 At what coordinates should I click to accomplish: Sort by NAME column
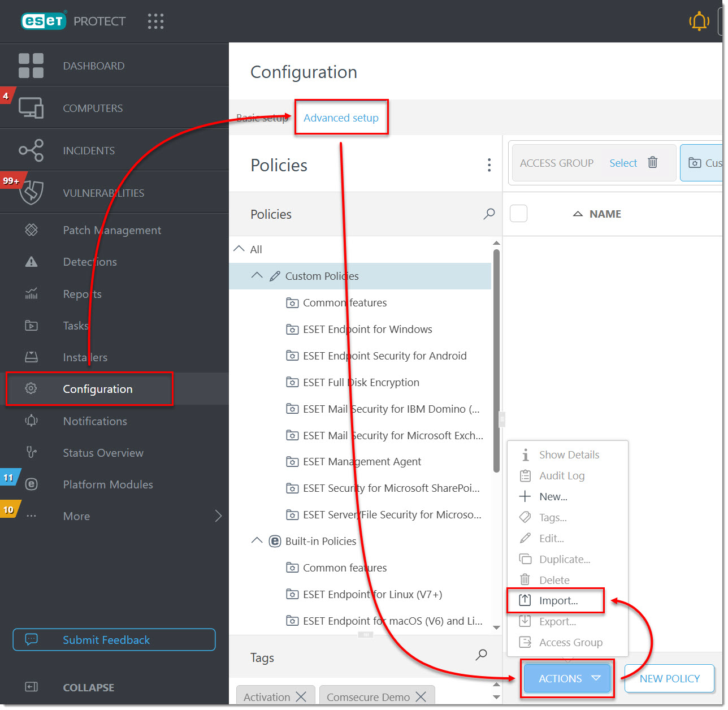[x=605, y=214]
